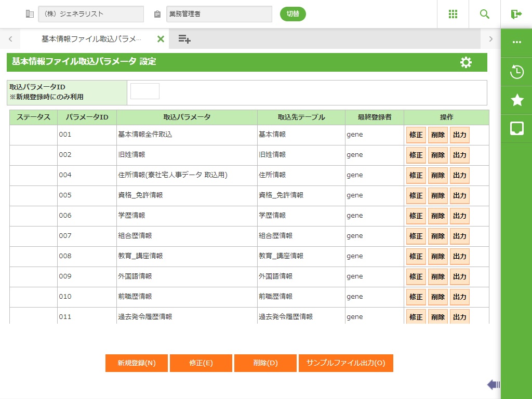Open the inbox tray icon in sidebar
532x399 pixels.
pos(516,128)
